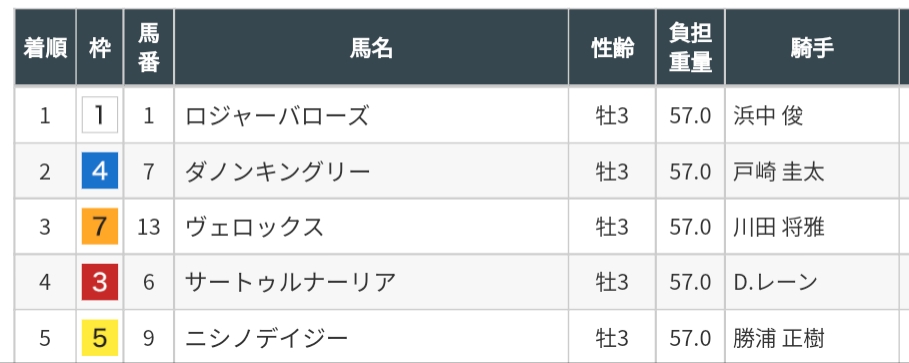Open horse ダノンキングリー details

(x=277, y=172)
